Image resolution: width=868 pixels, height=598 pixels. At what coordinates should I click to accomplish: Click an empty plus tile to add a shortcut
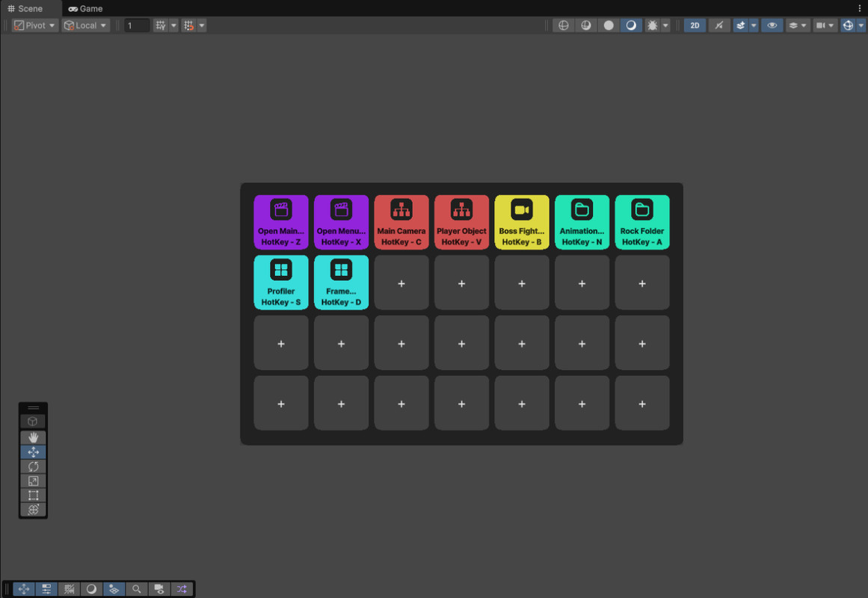tap(401, 282)
